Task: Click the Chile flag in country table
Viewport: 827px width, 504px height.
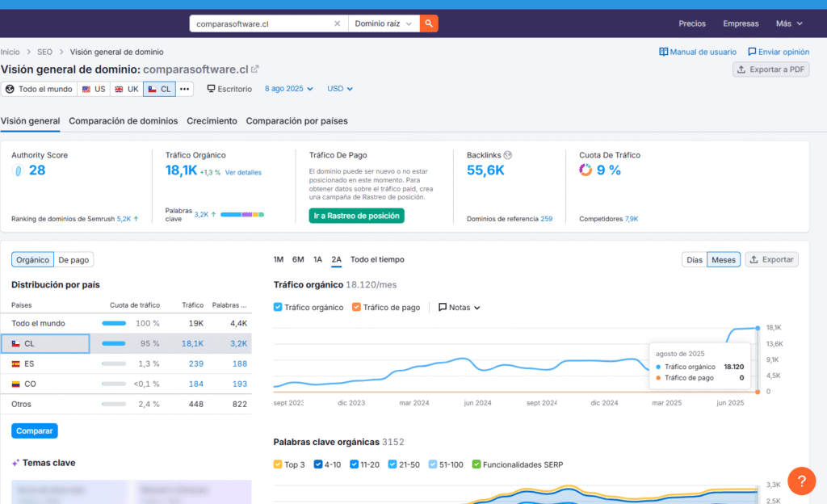Action: click(16, 344)
